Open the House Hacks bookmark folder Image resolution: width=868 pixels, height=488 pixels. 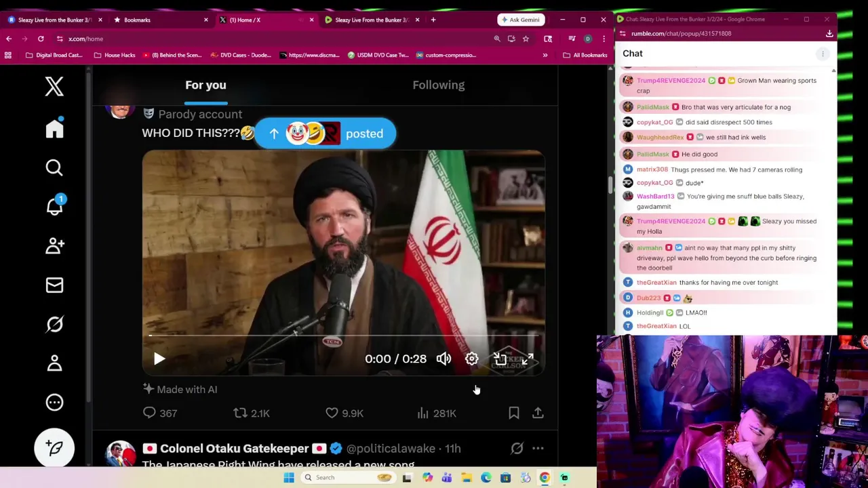[114, 55]
